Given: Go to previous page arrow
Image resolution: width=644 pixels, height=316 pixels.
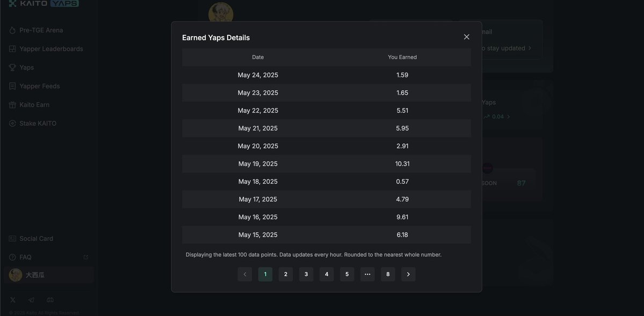Looking at the screenshot, I should pyautogui.click(x=245, y=274).
